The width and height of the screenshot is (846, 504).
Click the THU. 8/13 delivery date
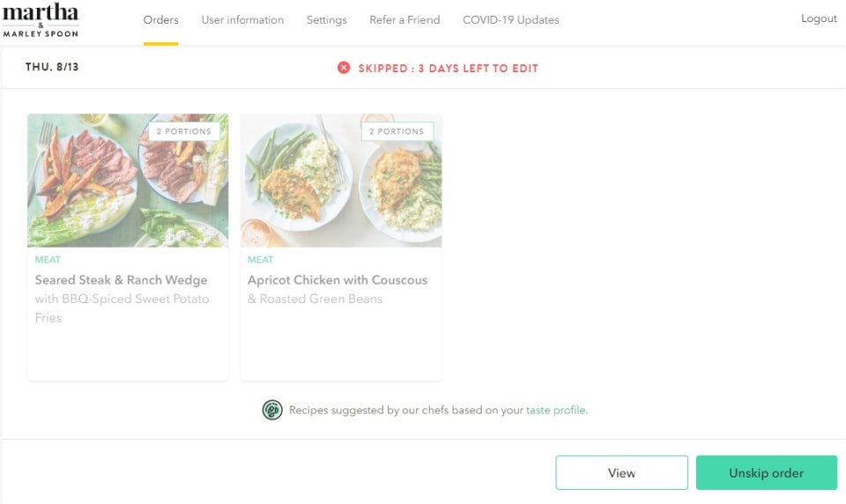[x=52, y=67]
